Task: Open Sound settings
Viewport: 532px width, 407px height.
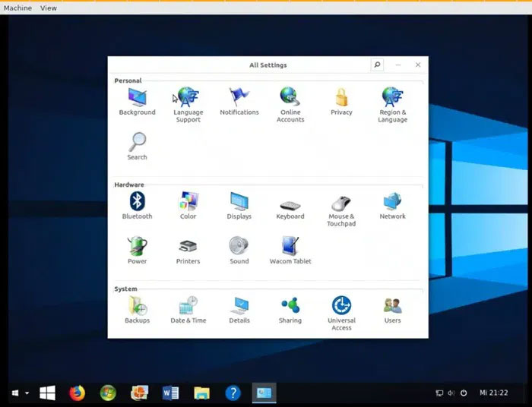Action: [x=239, y=251]
